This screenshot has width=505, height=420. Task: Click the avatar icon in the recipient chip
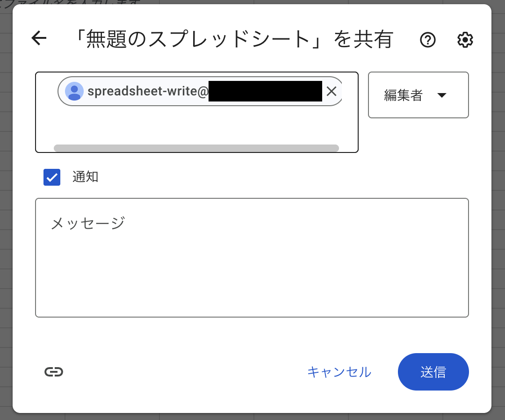click(74, 91)
